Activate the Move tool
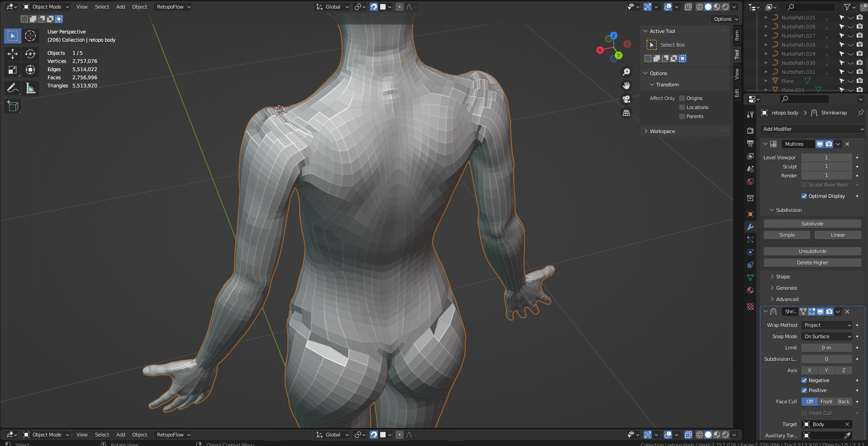This screenshot has height=446, width=868. click(13, 54)
